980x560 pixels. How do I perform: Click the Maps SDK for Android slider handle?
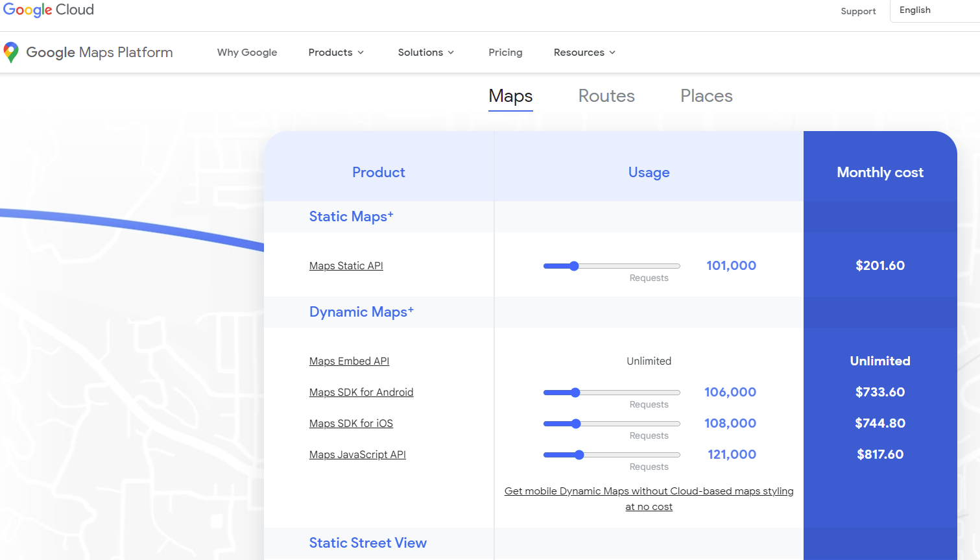(x=575, y=393)
